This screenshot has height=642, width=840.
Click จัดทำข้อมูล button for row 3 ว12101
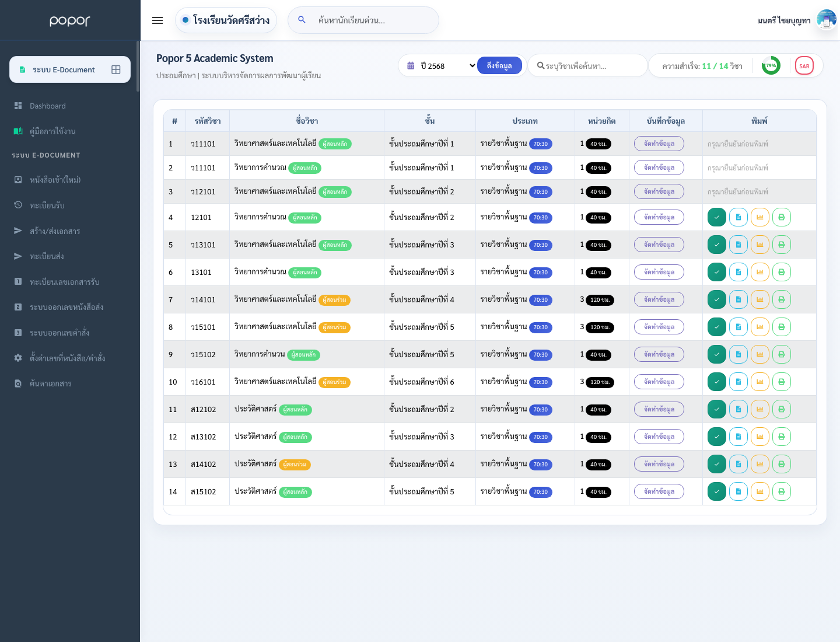click(x=659, y=191)
